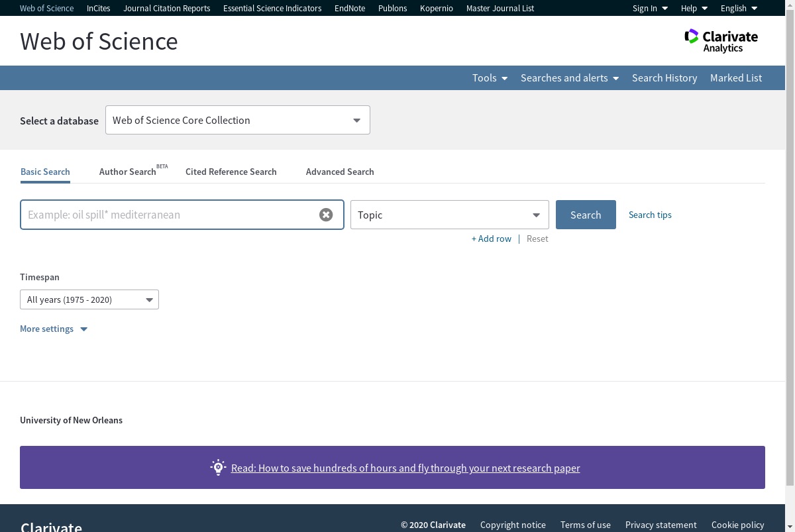Change language via English dropdown
This screenshot has height=532, width=795.
coord(739,8)
